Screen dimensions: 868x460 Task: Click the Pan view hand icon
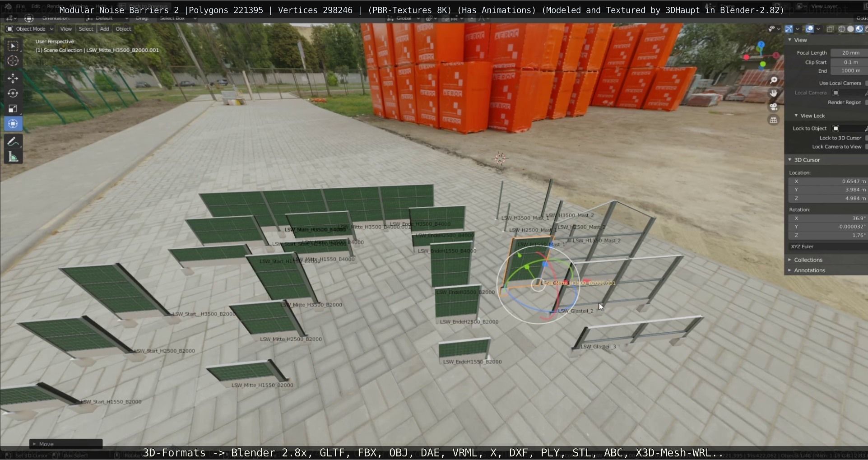tap(774, 93)
